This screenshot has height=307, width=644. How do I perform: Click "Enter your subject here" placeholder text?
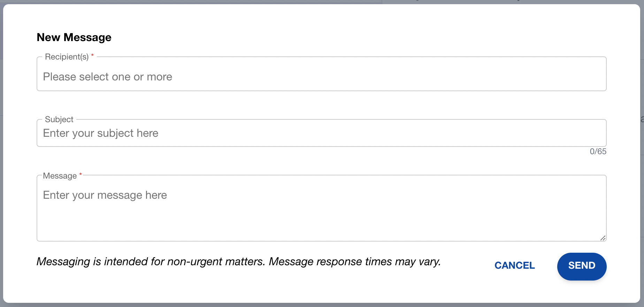101,133
